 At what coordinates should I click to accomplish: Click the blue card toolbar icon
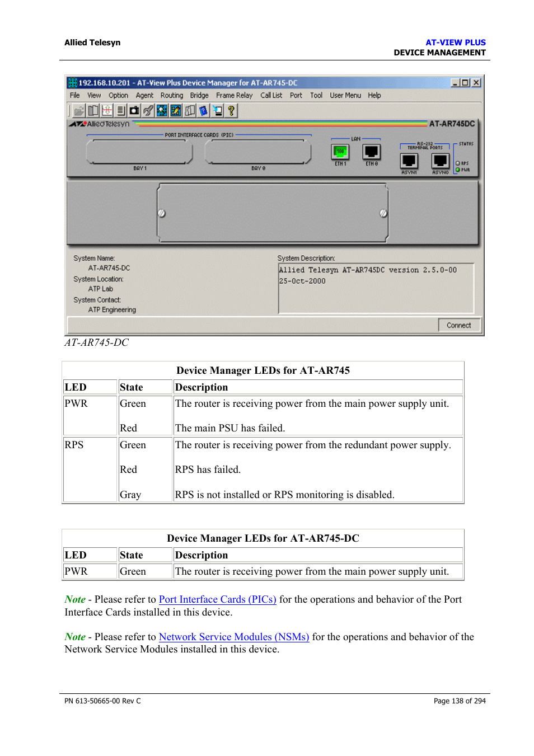click(203, 111)
